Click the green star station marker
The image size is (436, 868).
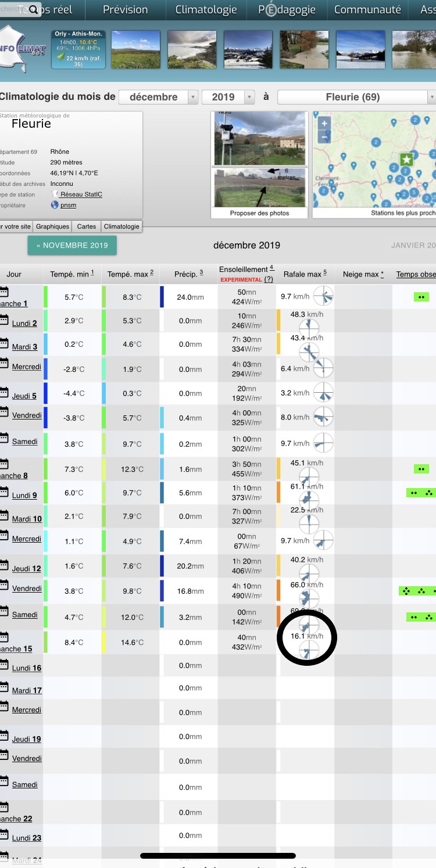click(406, 159)
